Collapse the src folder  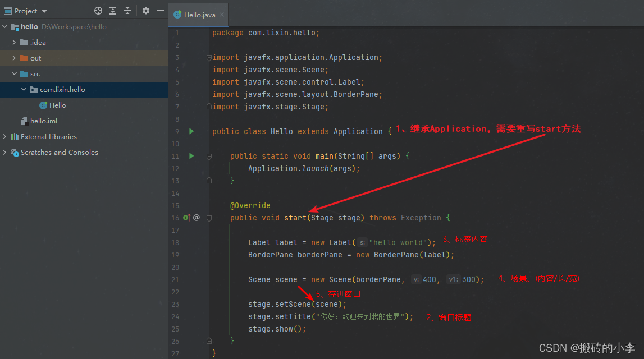(x=14, y=74)
